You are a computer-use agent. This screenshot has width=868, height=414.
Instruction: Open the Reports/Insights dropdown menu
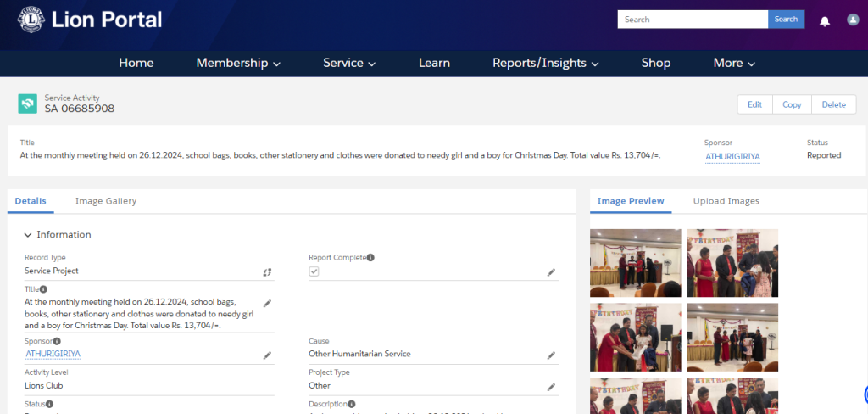coord(545,63)
